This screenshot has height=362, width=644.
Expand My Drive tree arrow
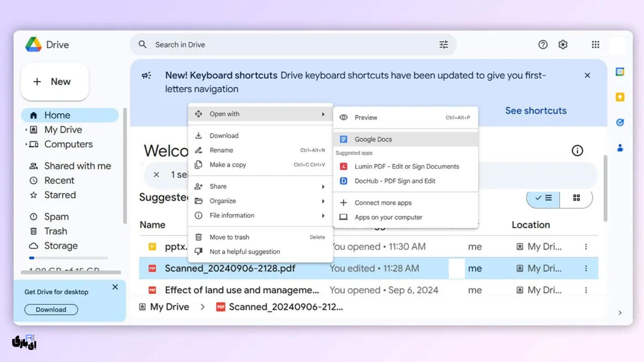coord(26,130)
